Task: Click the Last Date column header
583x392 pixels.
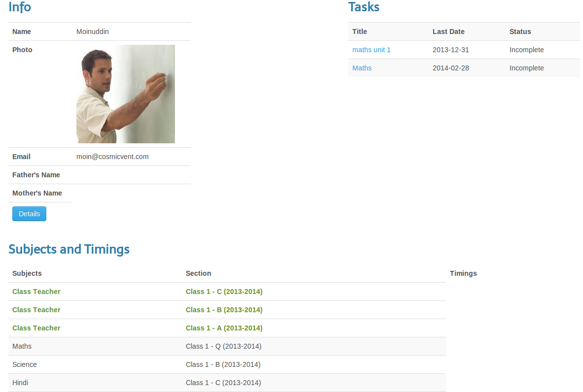Action: click(448, 32)
